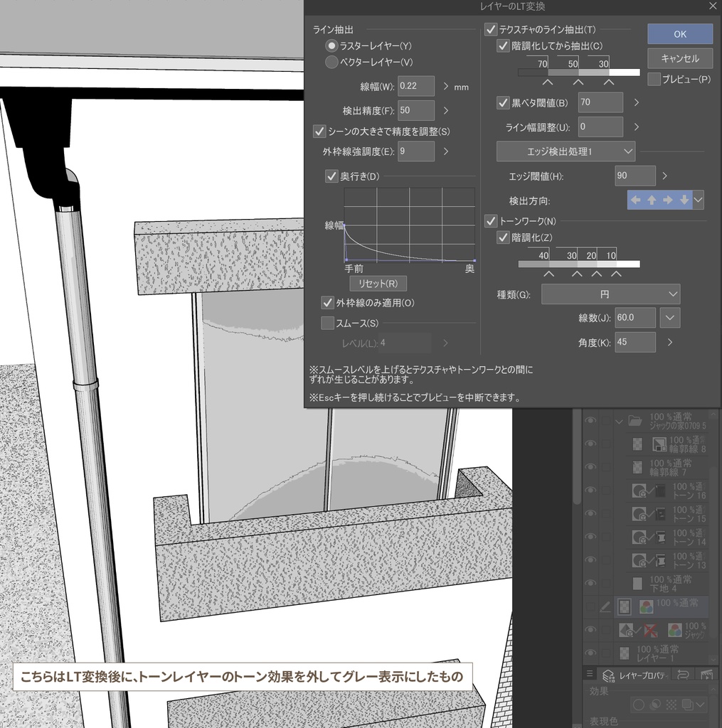
Task: Toggle 外枠線のみ適用 checkbox
Action: point(327,303)
